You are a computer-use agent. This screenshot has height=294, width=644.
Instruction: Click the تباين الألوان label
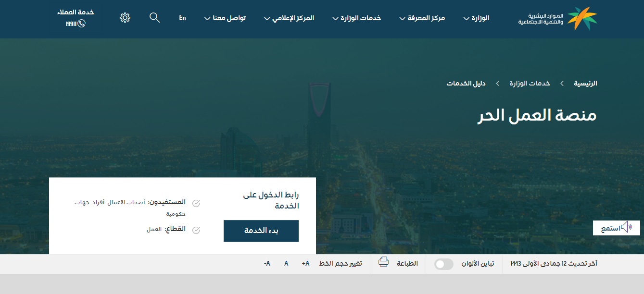(478, 264)
